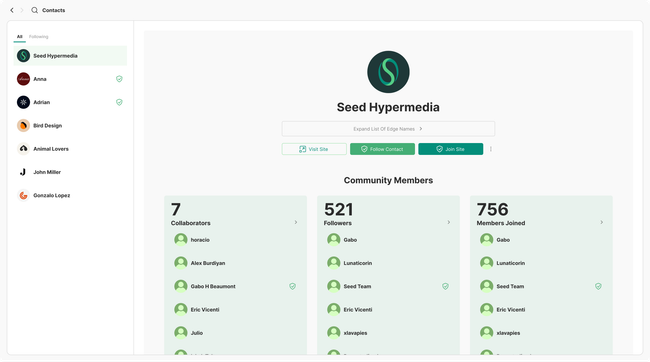This screenshot has height=362, width=650.
Task: Expand the Members Joined list chevron
Action: 601,222
